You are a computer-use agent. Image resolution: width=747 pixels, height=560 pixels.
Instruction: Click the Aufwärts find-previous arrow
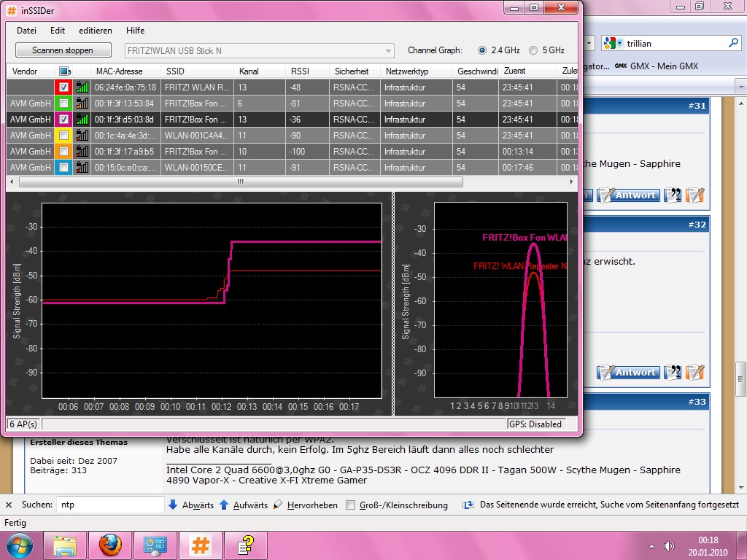tap(224, 505)
